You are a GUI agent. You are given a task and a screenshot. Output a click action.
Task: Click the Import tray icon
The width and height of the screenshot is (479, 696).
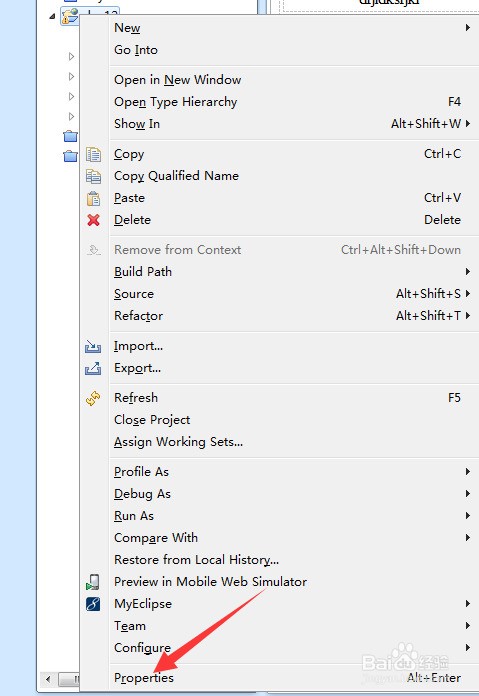coord(93,346)
